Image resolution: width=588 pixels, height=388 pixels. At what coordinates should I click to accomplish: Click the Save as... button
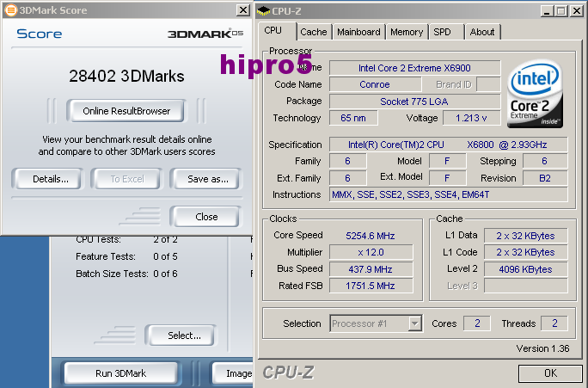(x=208, y=179)
